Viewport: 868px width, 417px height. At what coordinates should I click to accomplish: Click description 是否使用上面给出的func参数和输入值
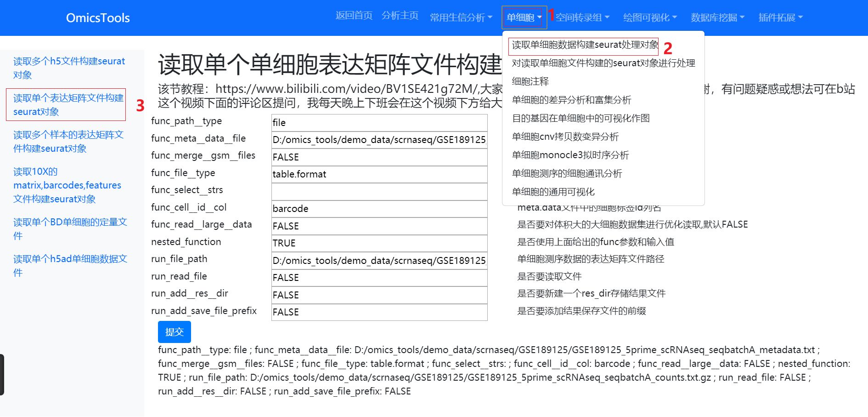(596, 242)
